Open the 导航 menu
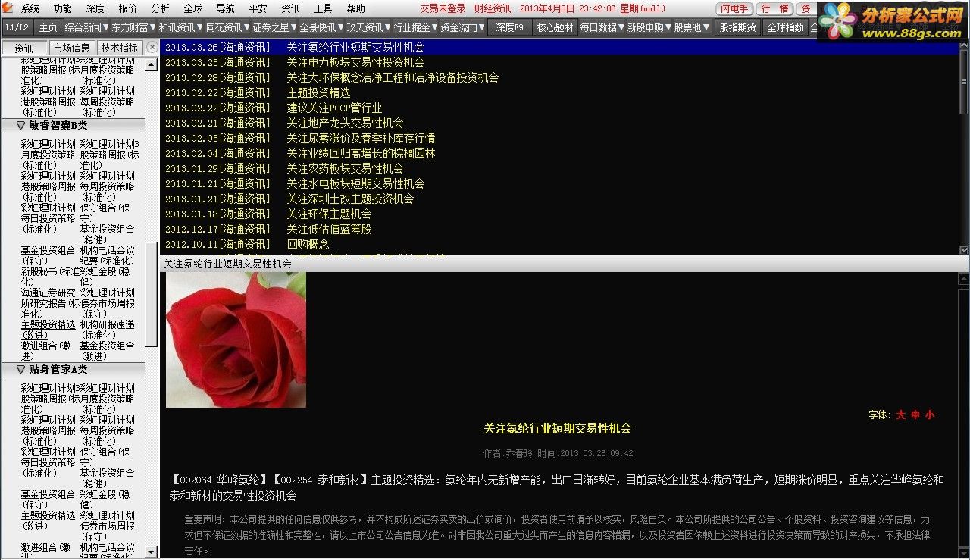The width and height of the screenshot is (970, 560). pos(226,9)
